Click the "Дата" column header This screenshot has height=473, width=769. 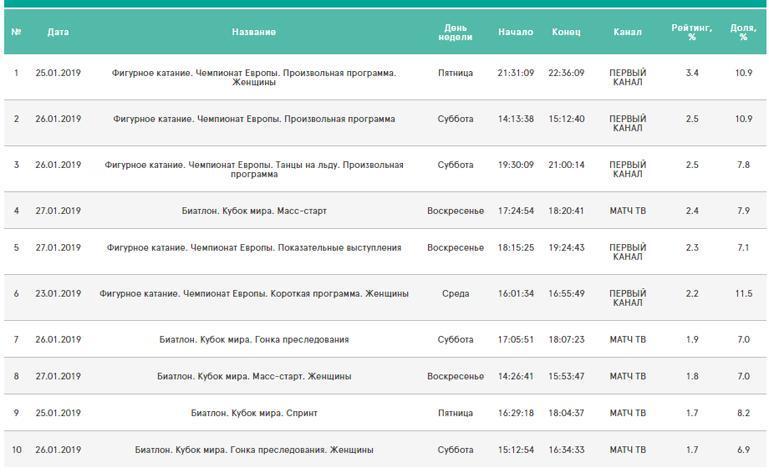click(x=58, y=32)
